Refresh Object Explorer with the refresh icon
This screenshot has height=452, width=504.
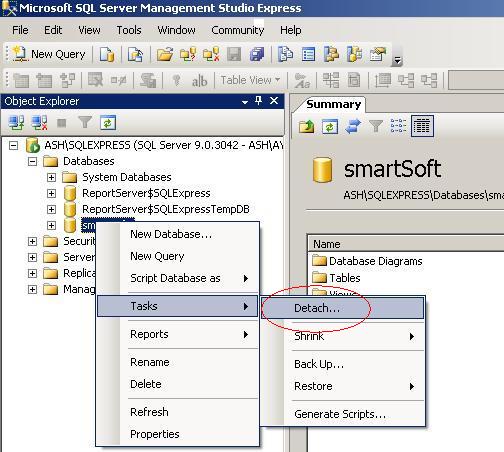(x=108, y=123)
